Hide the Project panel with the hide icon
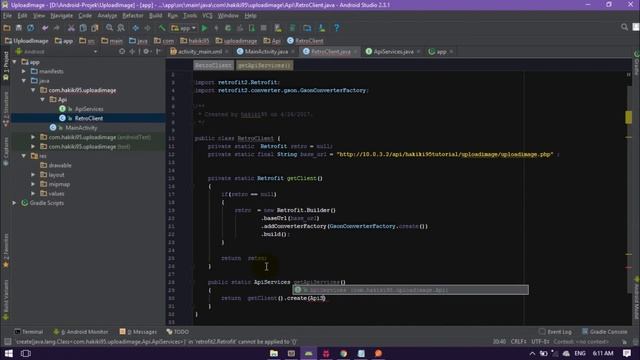This screenshot has height=360, width=640. [158, 52]
